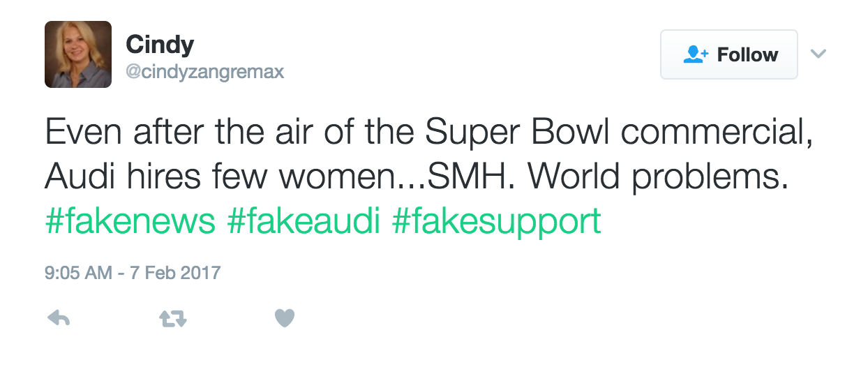Open the profile via the name Cindy
868x367 pixels.
click(160, 45)
